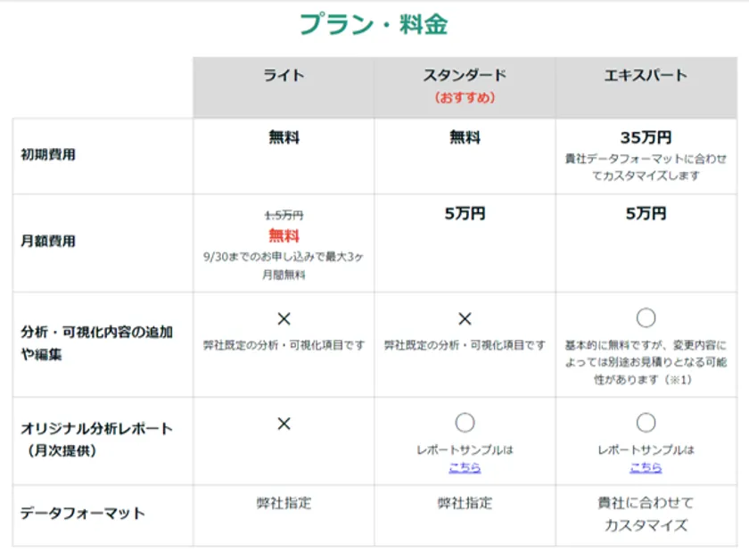The image size is (749, 560).
Task: Click the プラン・料金 page heading
Action: click(374, 24)
